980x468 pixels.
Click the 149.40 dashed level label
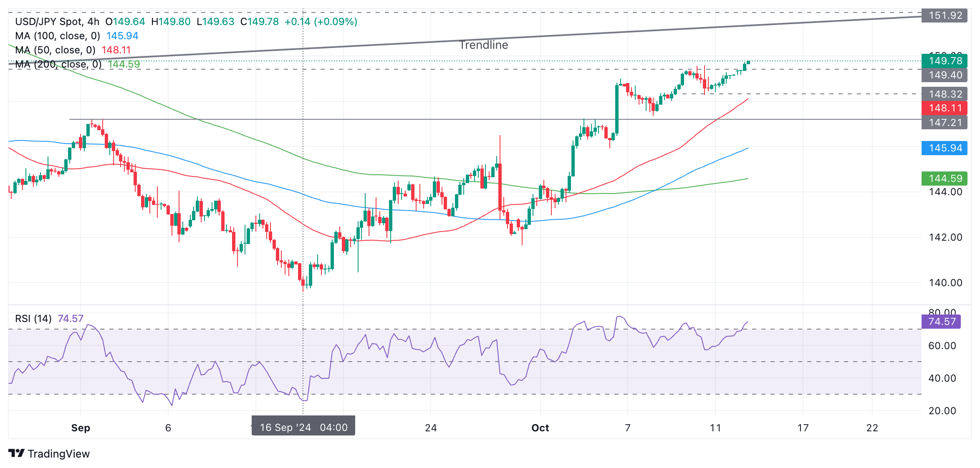[x=944, y=75]
